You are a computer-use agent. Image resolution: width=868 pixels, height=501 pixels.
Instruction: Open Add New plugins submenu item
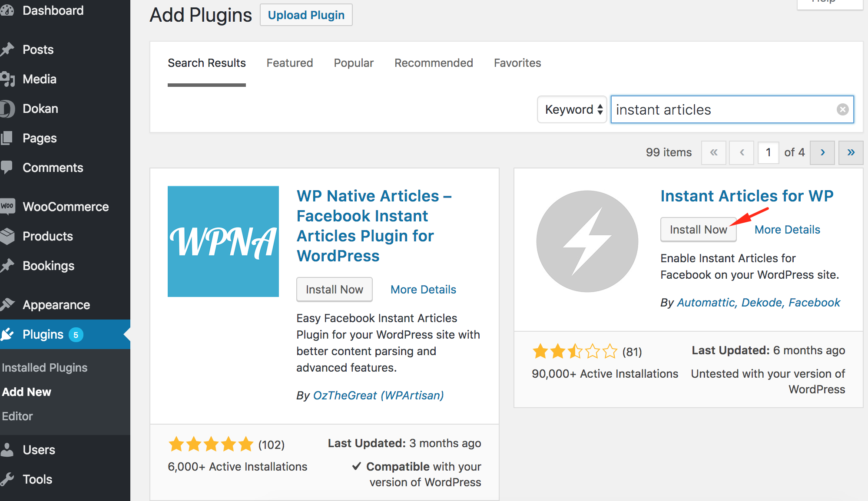coord(27,392)
